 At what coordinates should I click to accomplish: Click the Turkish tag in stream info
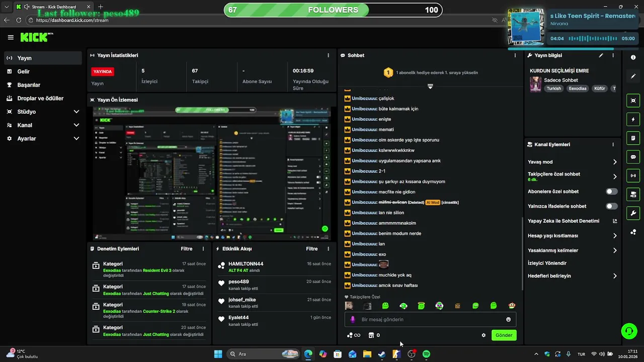pos(553,88)
